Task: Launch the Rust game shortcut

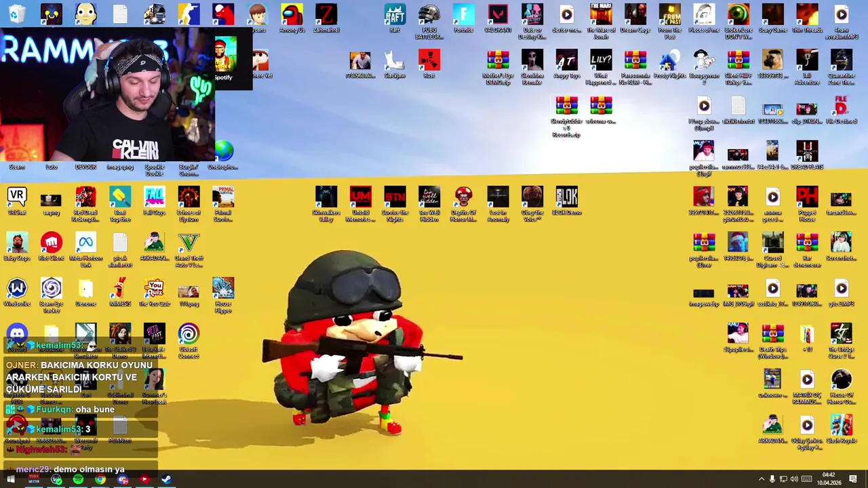Action: (x=429, y=64)
